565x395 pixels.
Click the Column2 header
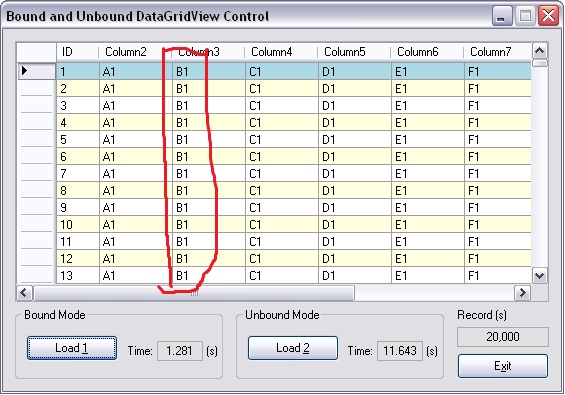[135, 52]
